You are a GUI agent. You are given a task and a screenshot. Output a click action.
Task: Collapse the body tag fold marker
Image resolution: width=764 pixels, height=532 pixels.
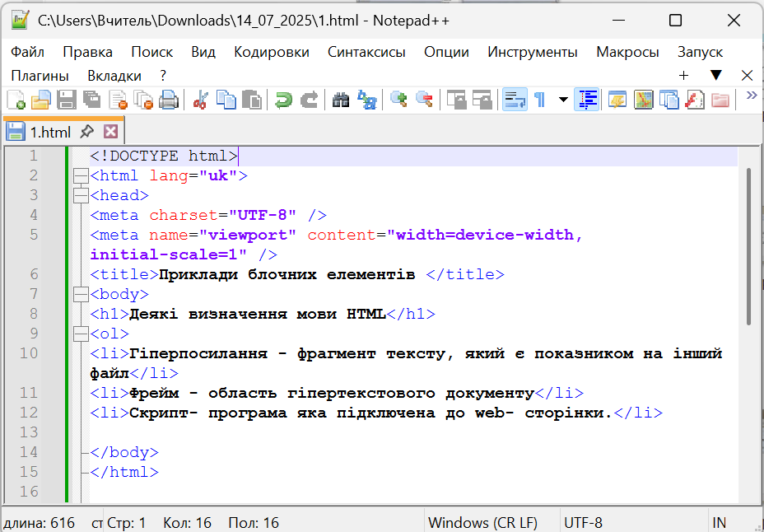coord(81,294)
